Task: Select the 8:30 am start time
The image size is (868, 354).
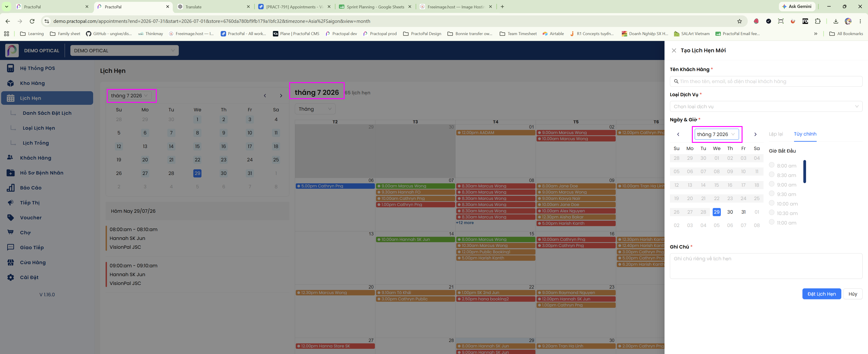Action: click(x=771, y=174)
